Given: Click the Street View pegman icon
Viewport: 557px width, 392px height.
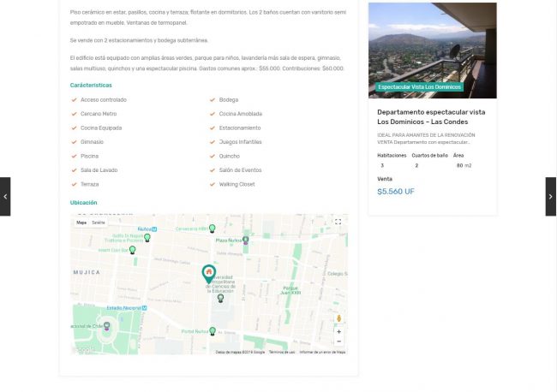Looking at the screenshot, I should coord(338,318).
